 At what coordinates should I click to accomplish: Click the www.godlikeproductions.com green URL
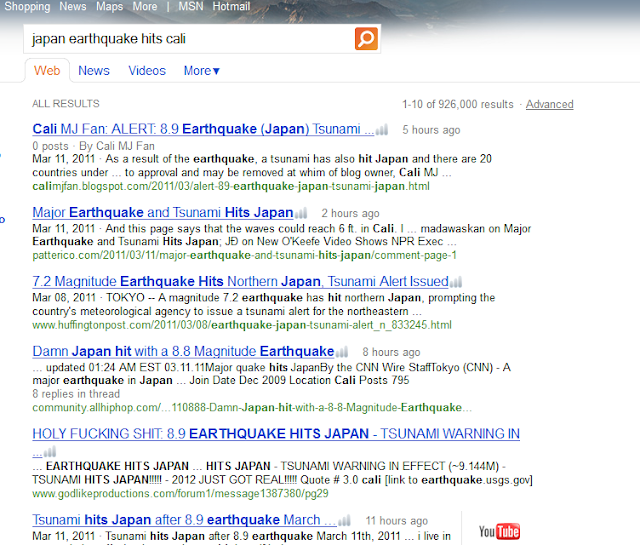pyautogui.click(x=180, y=494)
